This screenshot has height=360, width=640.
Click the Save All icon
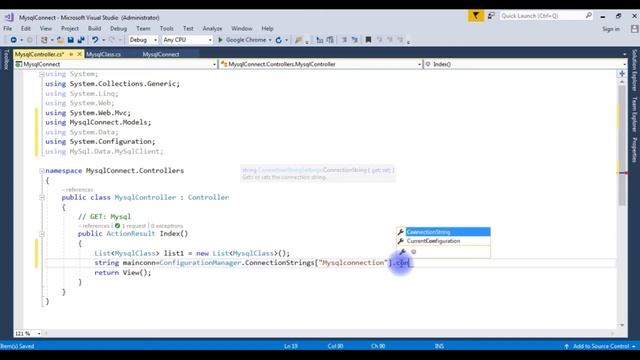81,40
